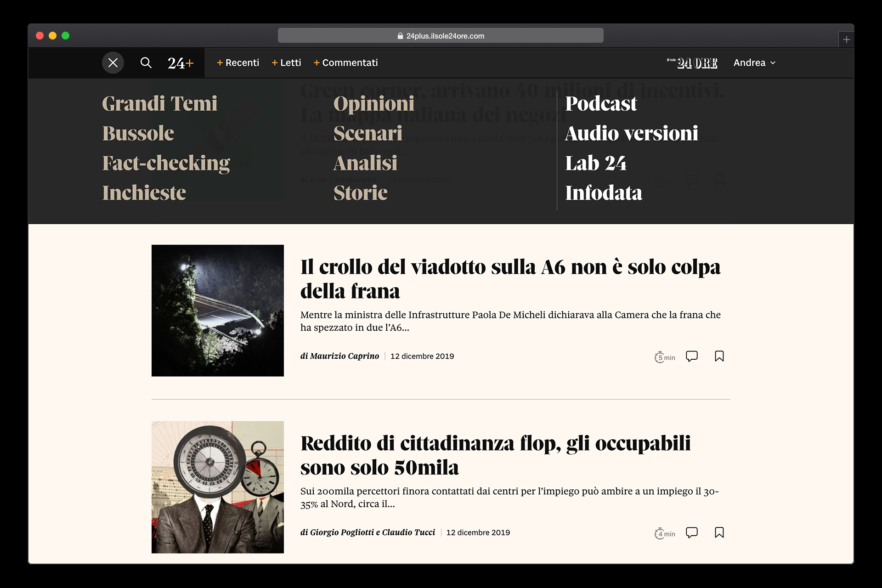Expand the Commentati plus filter
Viewport: 882px width, 588px height.
click(x=345, y=63)
